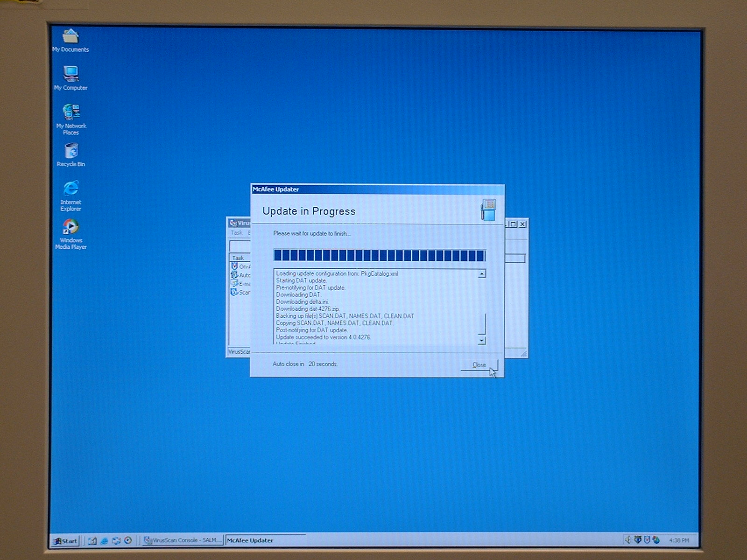
Task: Select the AutoUpdate task icon
Action: click(x=235, y=275)
